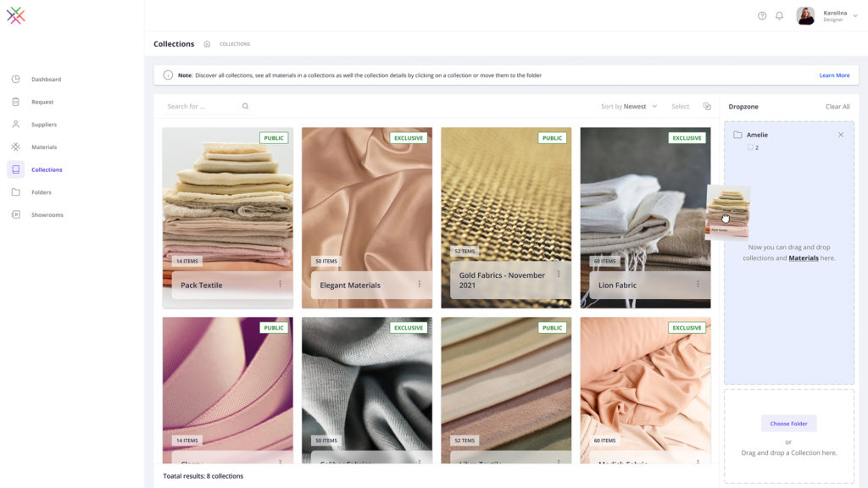Viewport: 868px width, 488px height.
Task: Open the Dashboard page
Action: pos(46,79)
